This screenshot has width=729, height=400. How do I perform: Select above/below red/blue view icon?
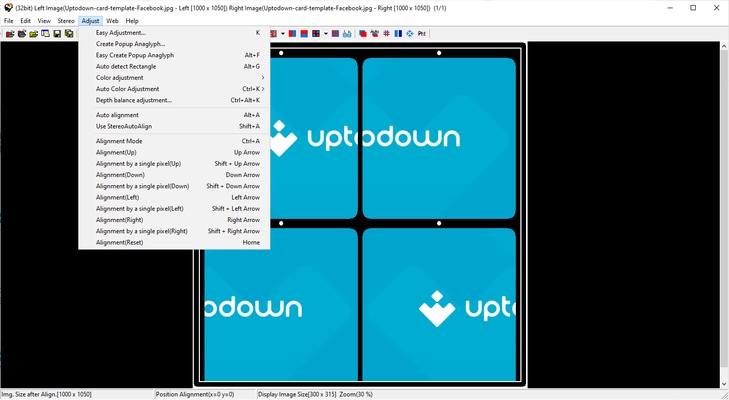[x=304, y=33]
